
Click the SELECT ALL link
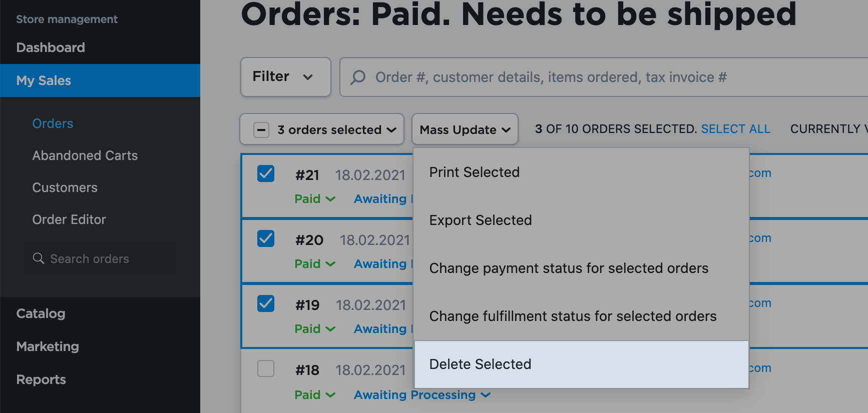[x=735, y=128]
